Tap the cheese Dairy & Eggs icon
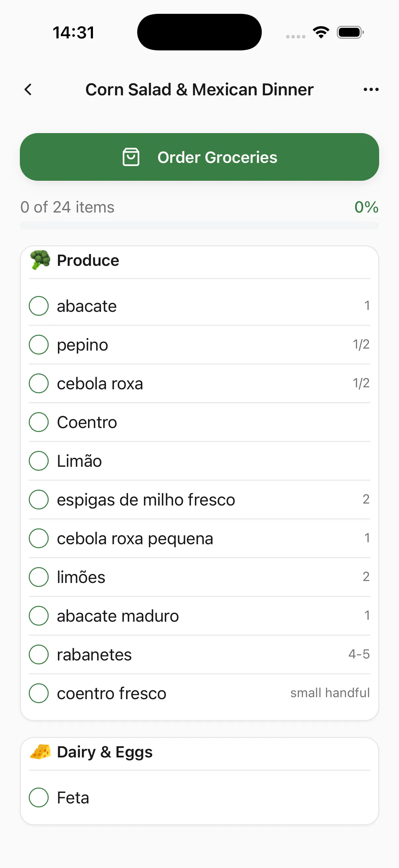The image size is (399, 868). [x=40, y=752]
